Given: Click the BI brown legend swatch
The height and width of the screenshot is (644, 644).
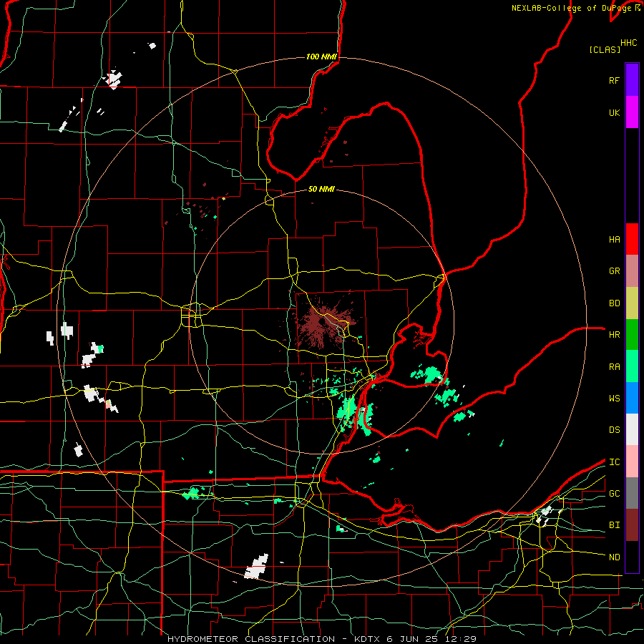Looking at the screenshot, I should pyautogui.click(x=632, y=525).
